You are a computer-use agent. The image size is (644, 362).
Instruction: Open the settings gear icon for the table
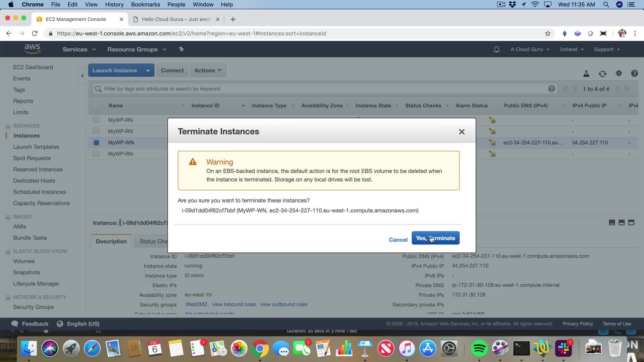[619, 73]
